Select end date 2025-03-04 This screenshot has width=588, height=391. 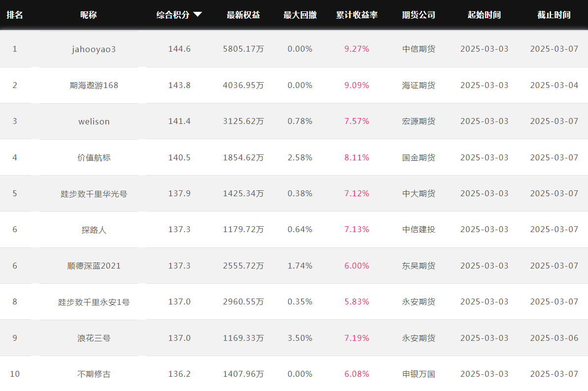[x=554, y=86]
